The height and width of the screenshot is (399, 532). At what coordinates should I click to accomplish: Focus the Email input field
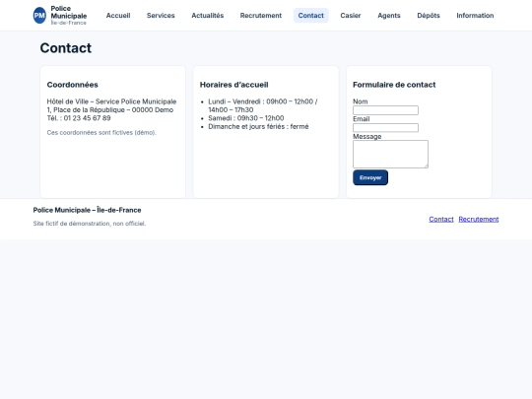(x=385, y=127)
